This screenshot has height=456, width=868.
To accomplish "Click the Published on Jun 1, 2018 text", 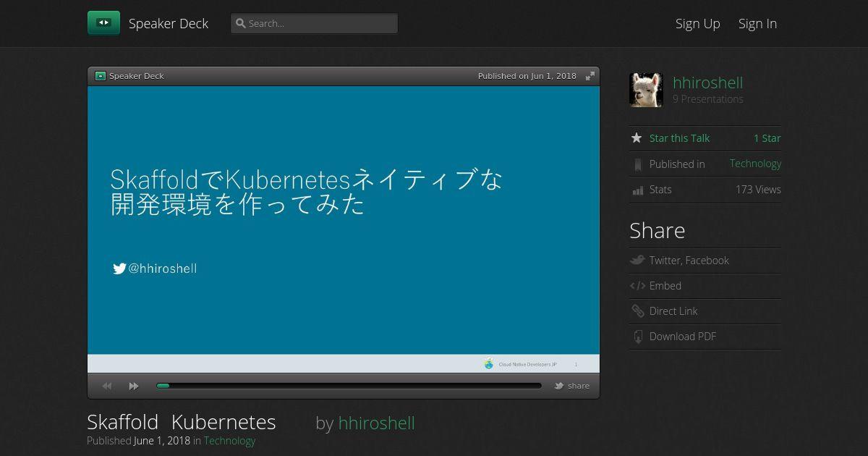I will (x=527, y=76).
